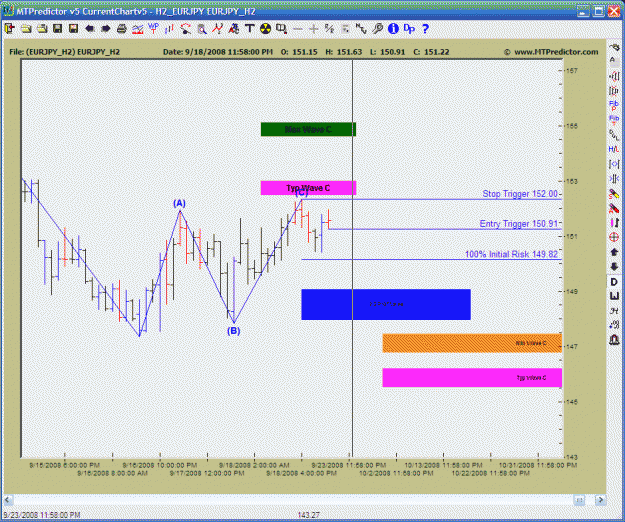Select the red marker sidebar tool
This screenshot has width=625, height=522.
(614, 208)
